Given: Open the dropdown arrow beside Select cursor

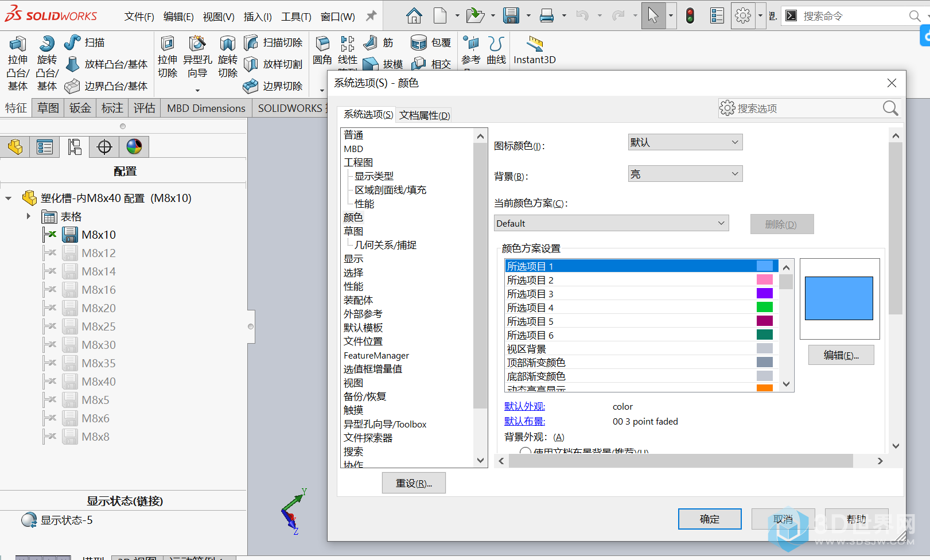Looking at the screenshot, I should (671, 15).
